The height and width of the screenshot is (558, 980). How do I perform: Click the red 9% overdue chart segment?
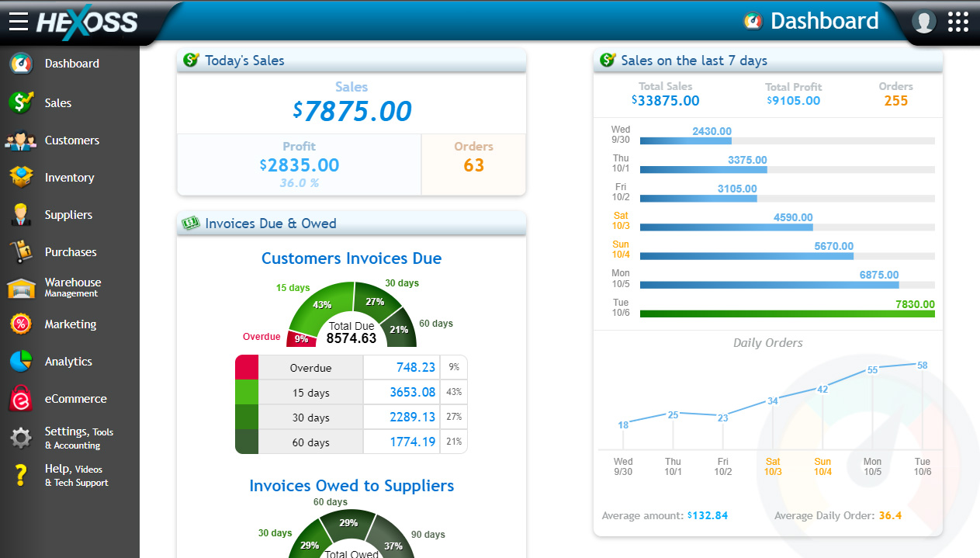300,339
